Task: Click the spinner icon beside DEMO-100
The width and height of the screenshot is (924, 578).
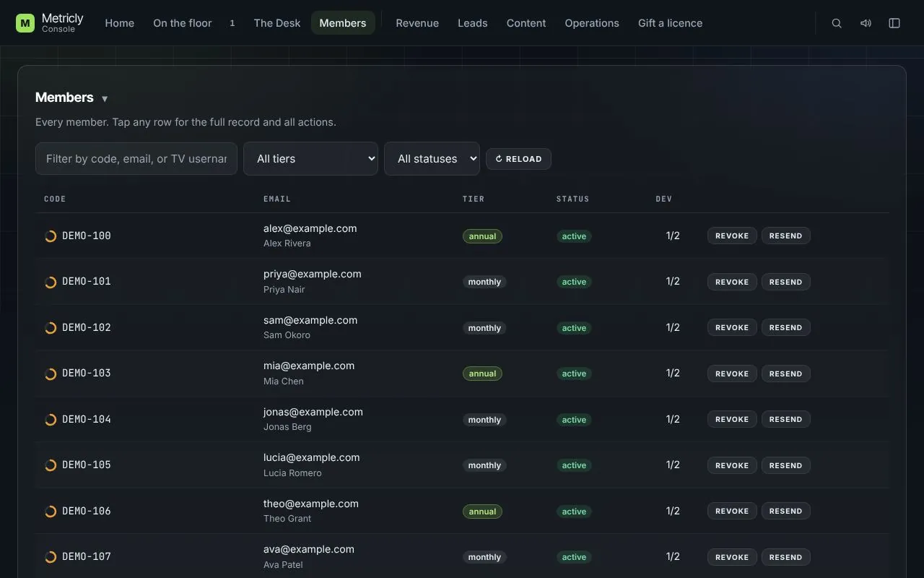Action: click(x=51, y=236)
